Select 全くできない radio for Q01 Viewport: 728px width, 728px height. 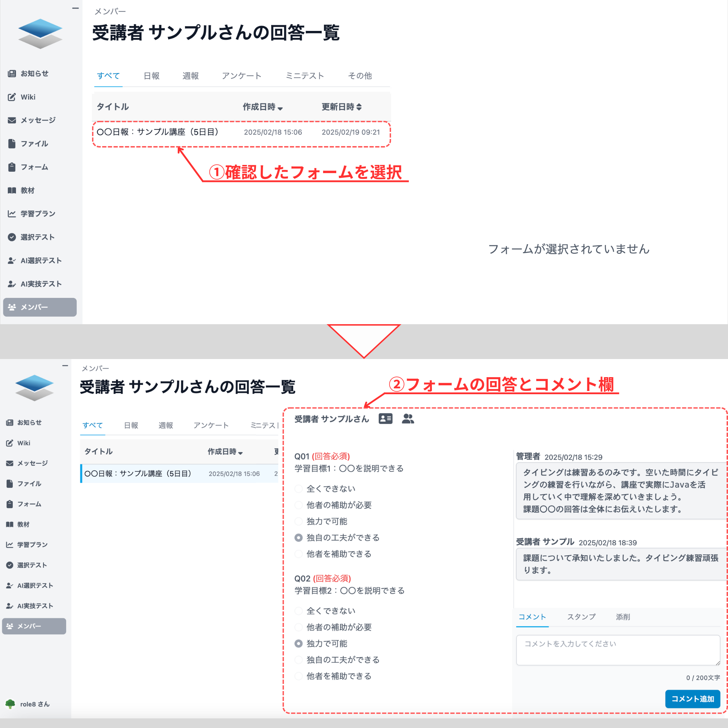(x=299, y=489)
